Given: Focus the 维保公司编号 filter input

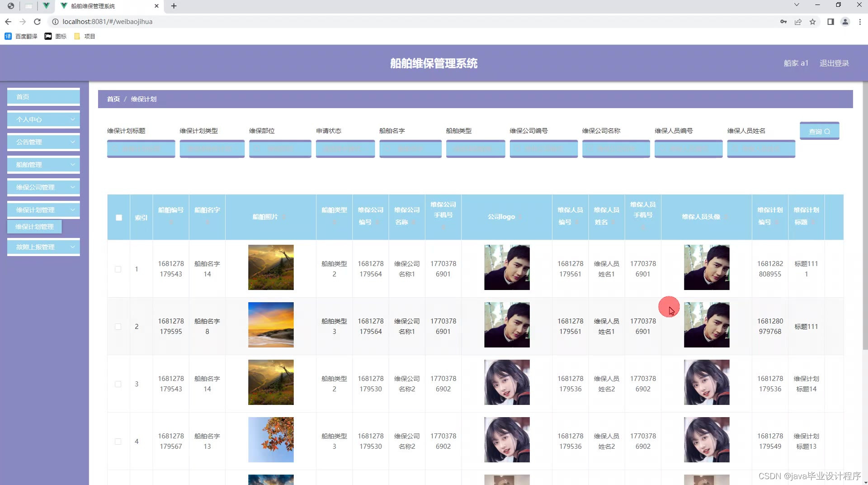Looking at the screenshot, I should (543, 149).
